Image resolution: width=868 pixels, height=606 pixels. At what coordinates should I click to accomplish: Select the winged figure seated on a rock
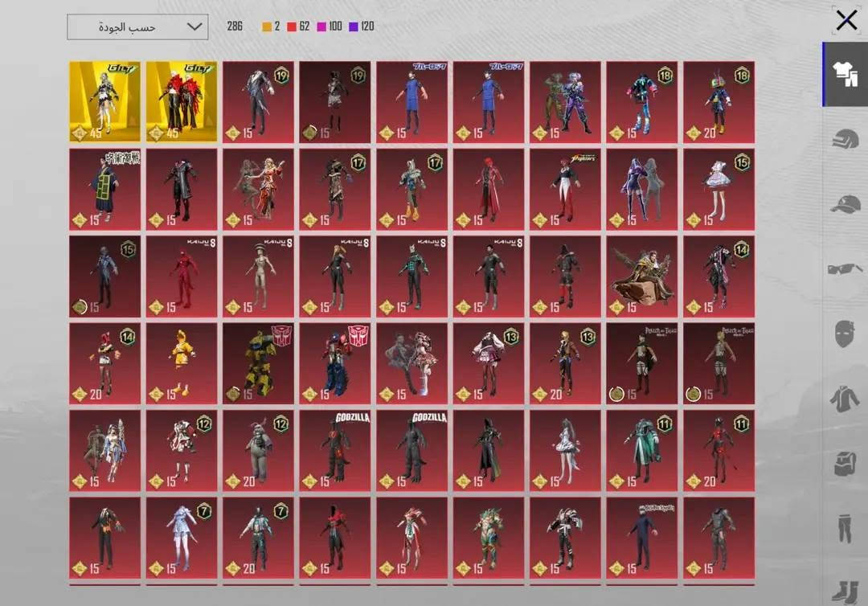pos(642,276)
